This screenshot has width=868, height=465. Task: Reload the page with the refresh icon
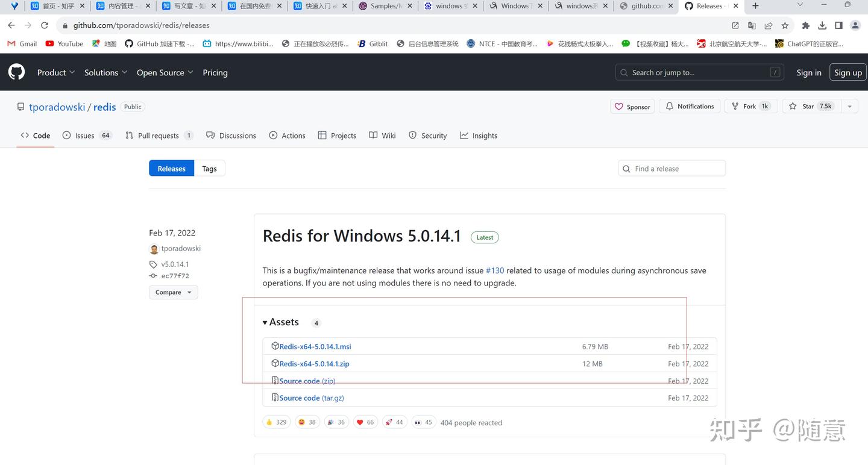point(44,25)
